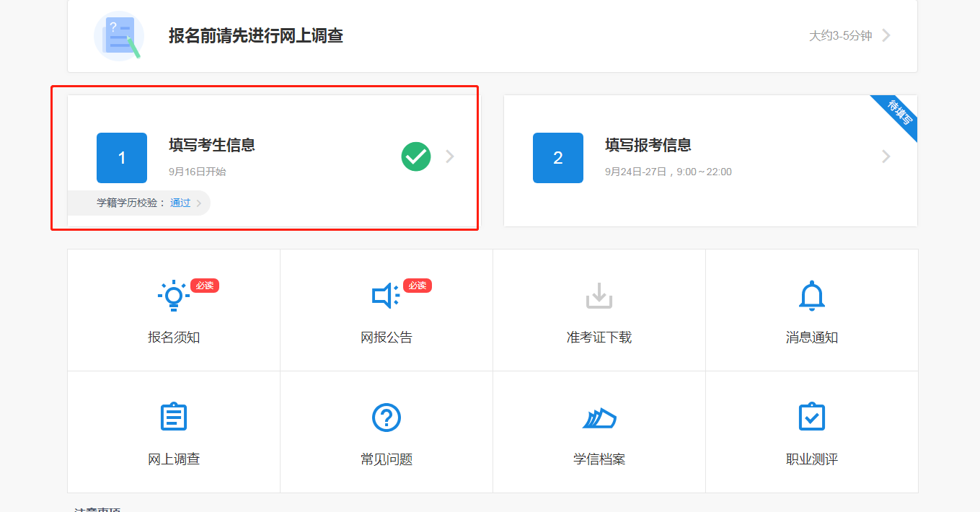This screenshot has width=980, height=512.
Task: Open 消息通知 via the bell icon
Action: [812, 294]
